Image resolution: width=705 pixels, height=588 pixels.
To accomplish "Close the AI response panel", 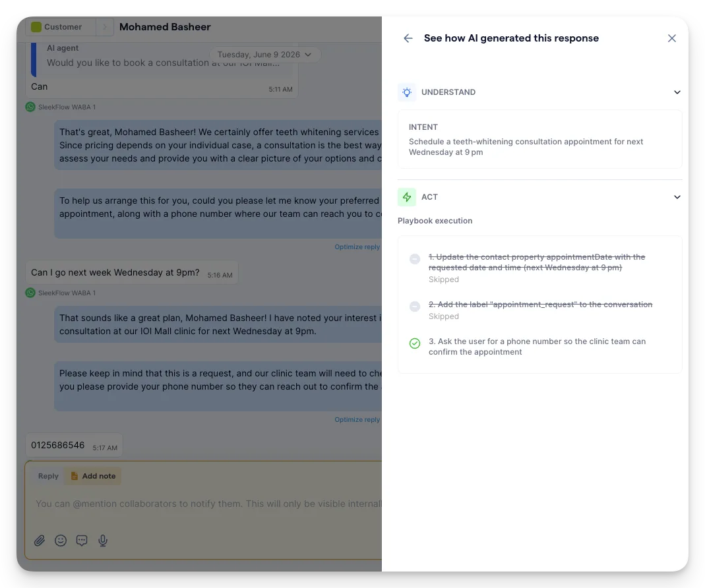I will (x=672, y=38).
